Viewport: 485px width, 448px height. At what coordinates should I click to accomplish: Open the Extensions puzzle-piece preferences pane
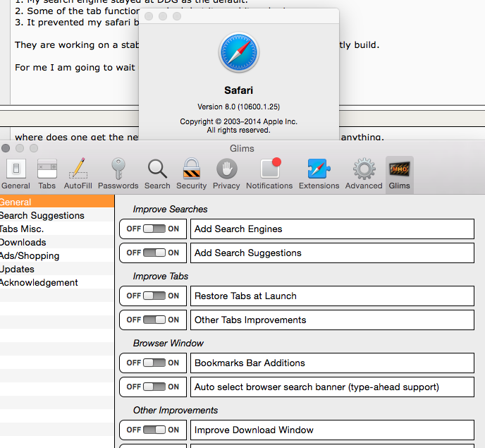point(319,174)
